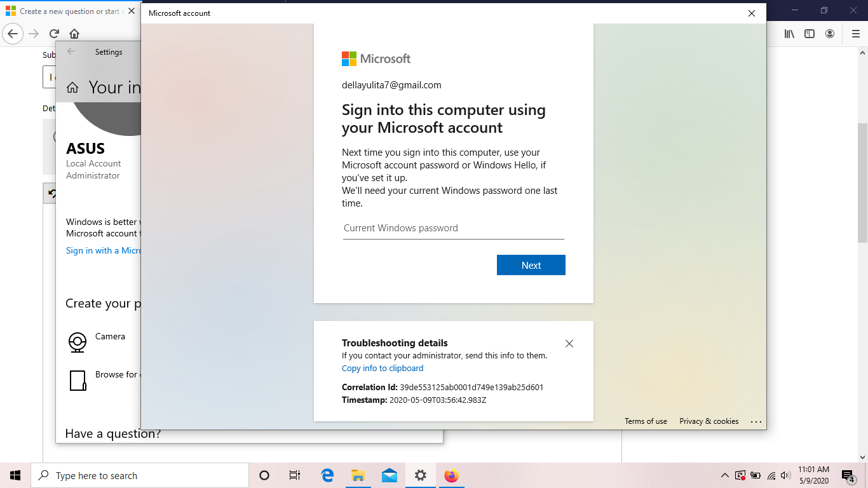This screenshot has width=868, height=488.
Task: Click the Firefox back arrow button
Action: click(13, 34)
